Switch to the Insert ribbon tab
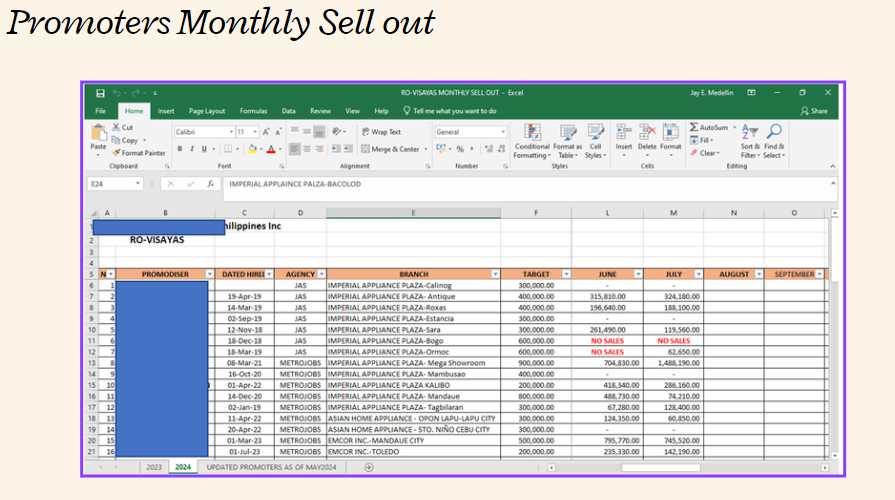Image resolution: width=895 pixels, height=500 pixels. (x=166, y=111)
